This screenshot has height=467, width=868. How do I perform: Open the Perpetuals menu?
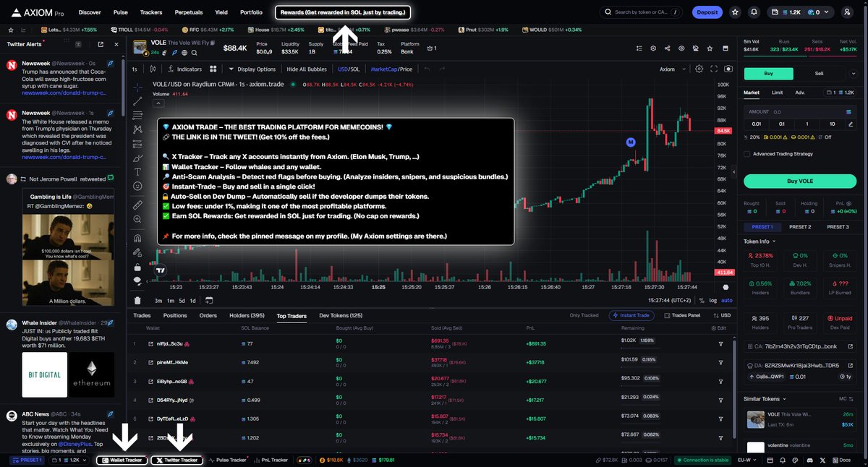point(189,12)
